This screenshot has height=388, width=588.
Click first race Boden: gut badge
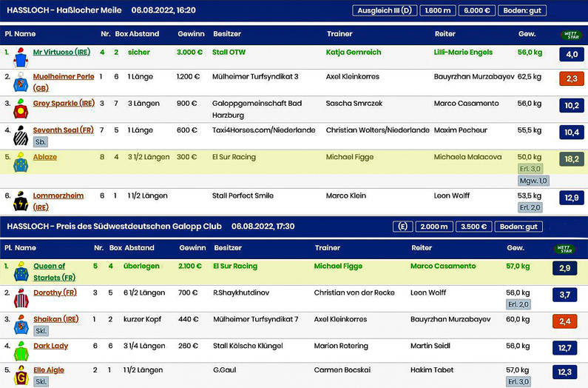tap(522, 10)
